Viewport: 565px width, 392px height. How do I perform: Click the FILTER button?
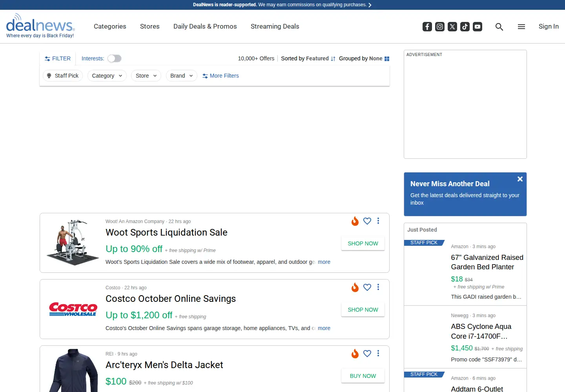point(58,58)
